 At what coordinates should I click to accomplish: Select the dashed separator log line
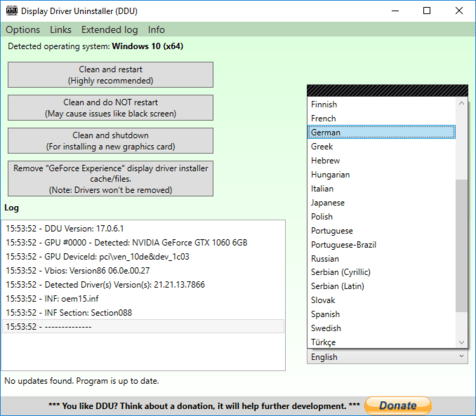point(143,326)
